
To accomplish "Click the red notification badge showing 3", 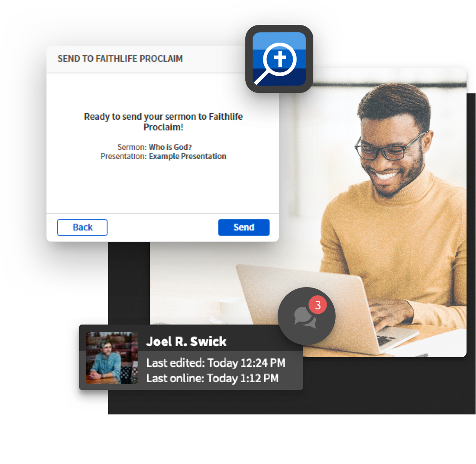I will point(318,305).
